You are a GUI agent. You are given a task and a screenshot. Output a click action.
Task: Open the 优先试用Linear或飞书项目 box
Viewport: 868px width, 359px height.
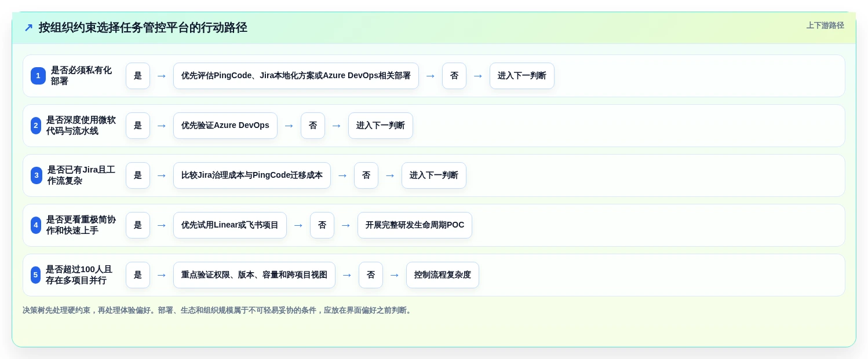230,225
